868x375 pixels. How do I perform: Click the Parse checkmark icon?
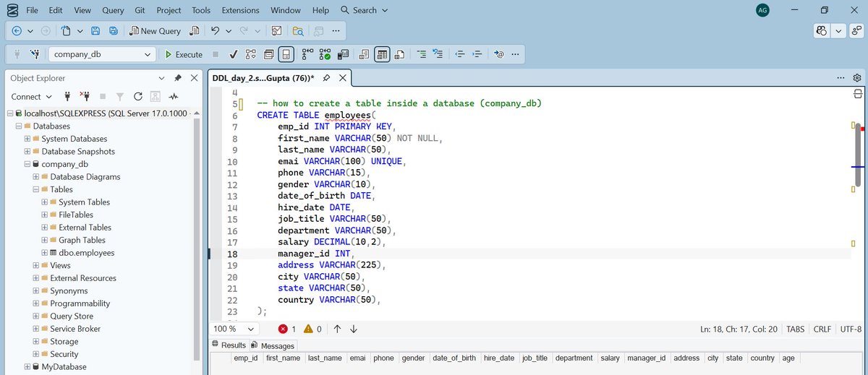point(234,54)
